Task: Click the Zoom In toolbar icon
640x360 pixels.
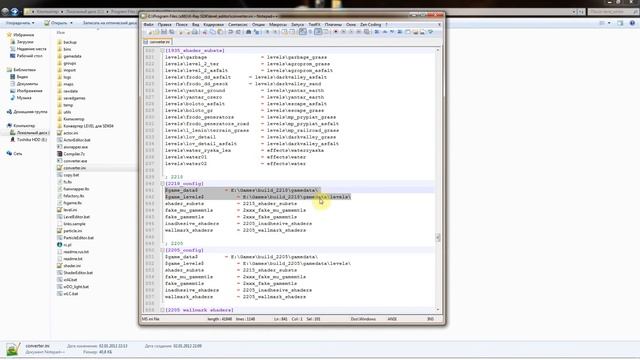Action: point(267,32)
